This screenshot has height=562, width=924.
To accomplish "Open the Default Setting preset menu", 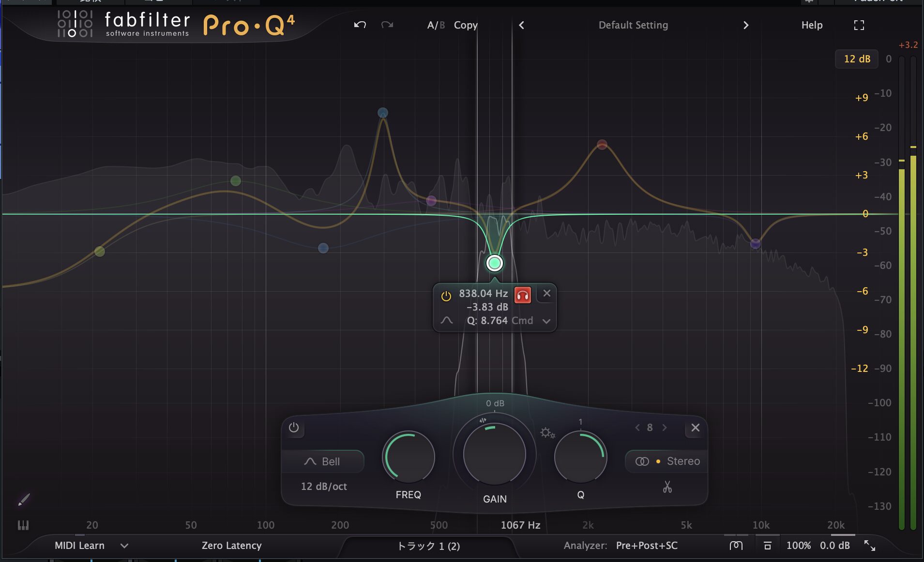I will click(633, 25).
